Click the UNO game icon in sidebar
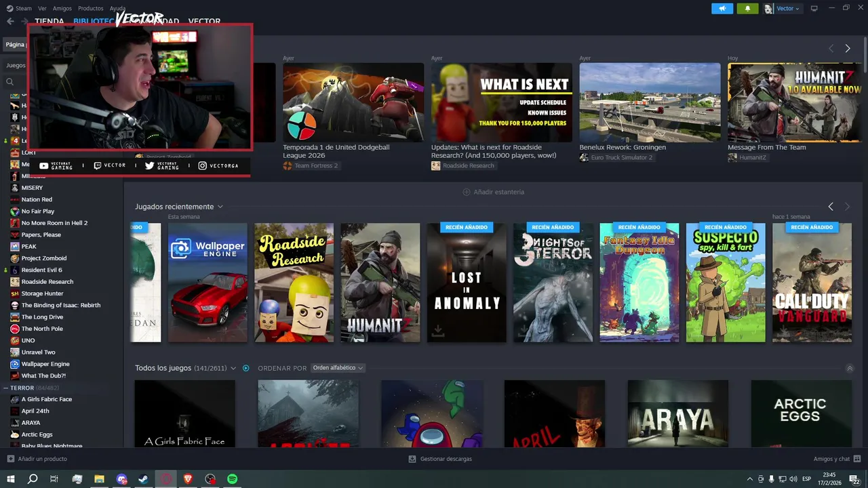Screen dimensions: 868x488 [15, 340]
